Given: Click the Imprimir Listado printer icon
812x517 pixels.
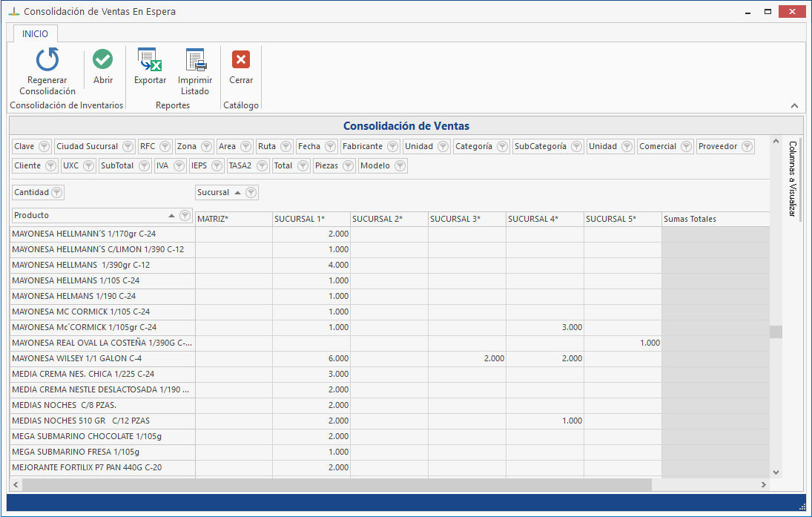Looking at the screenshot, I should click(x=195, y=59).
